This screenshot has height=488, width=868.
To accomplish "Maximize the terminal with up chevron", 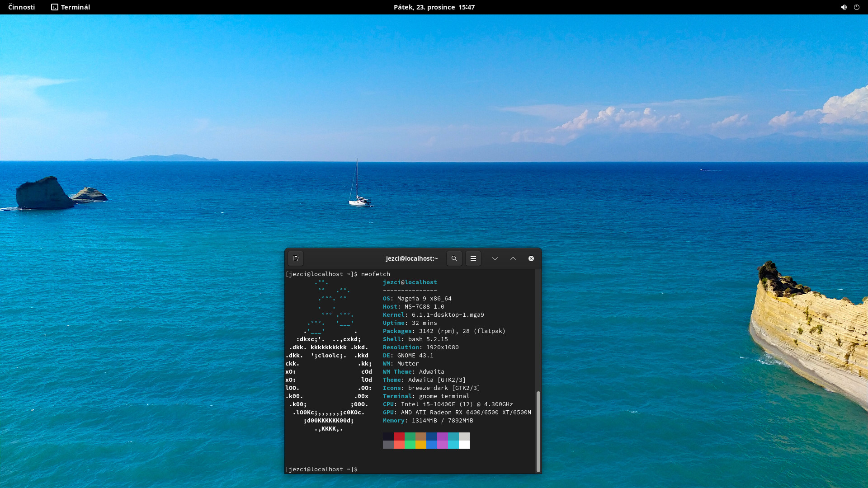I will (x=513, y=258).
